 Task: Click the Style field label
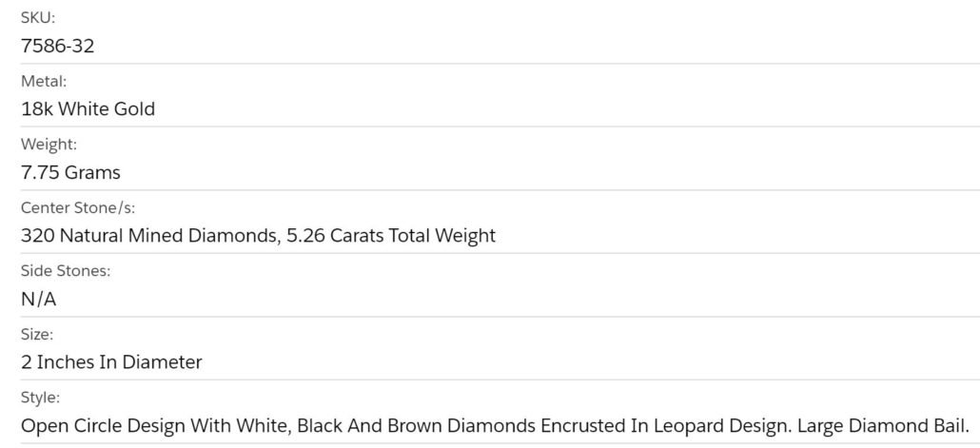point(40,398)
